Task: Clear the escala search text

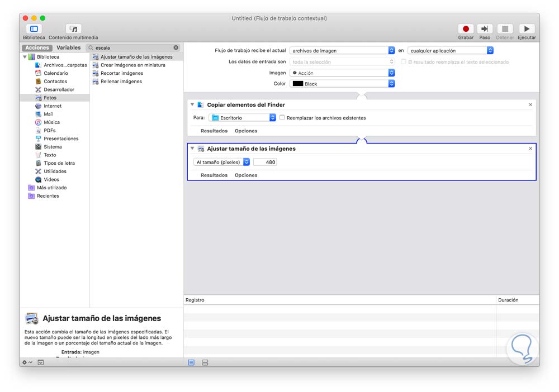Action: point(176,47)
